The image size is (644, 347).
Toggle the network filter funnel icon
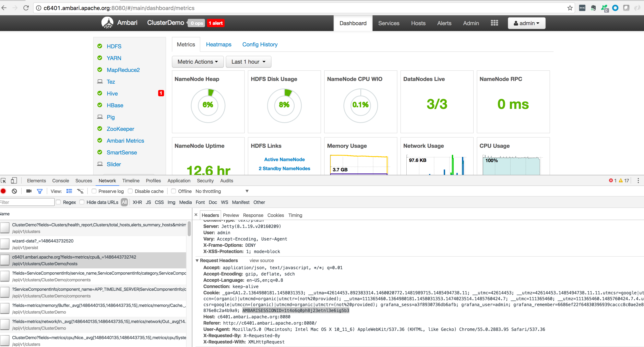coord(40,191)
